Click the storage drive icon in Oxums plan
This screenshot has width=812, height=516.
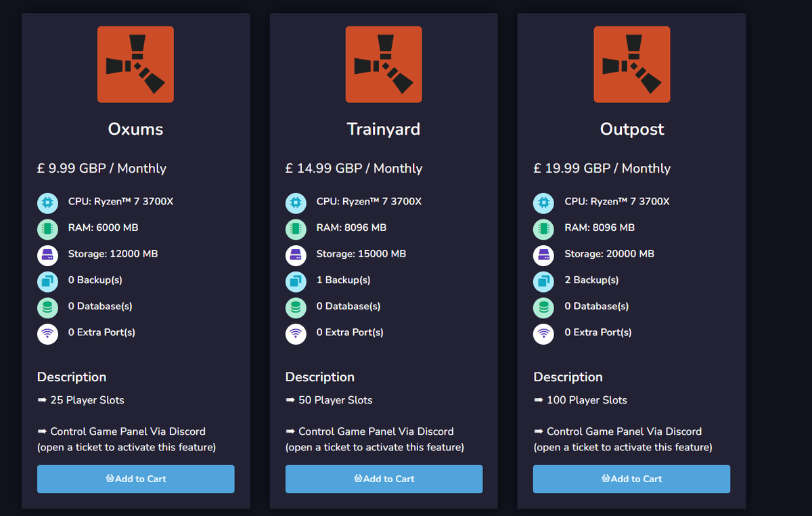click(x=47, y=255)
